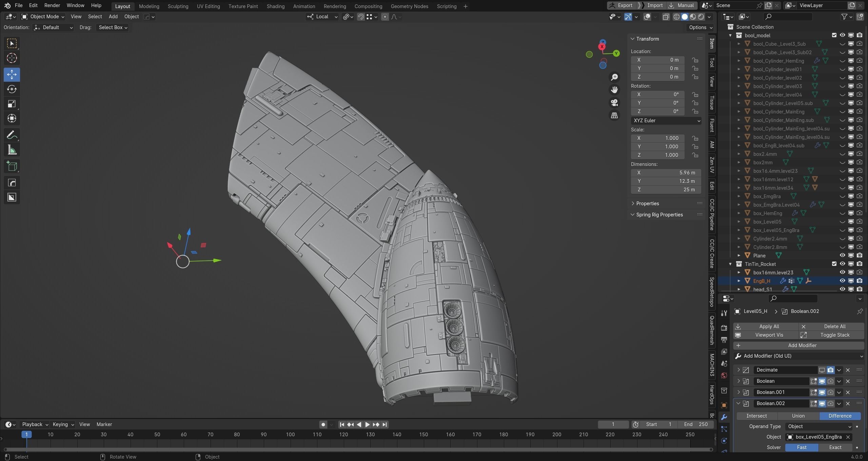Image resolution: width=868 pixels, height=461 pixels.
Task: Open the Object Mode dropdown
Action: [x=43, y=17]
